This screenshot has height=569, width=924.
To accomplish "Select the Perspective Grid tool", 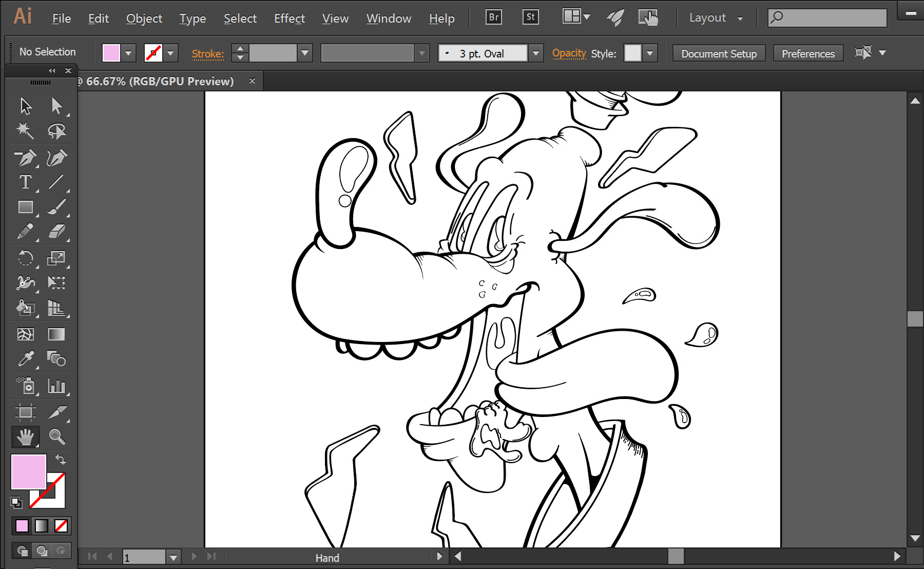I will point(56,308).
